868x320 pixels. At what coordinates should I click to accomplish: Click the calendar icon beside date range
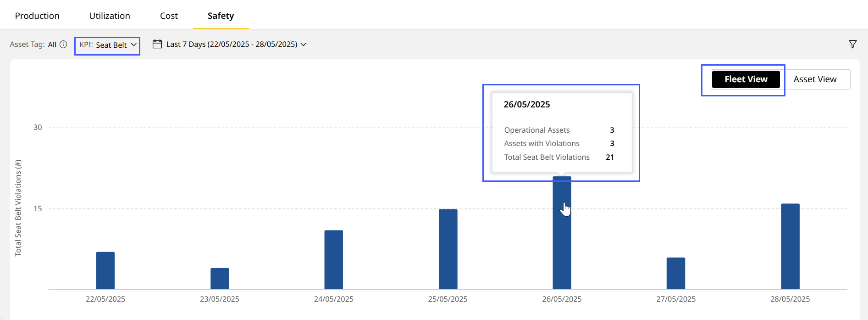pos(157,44)
